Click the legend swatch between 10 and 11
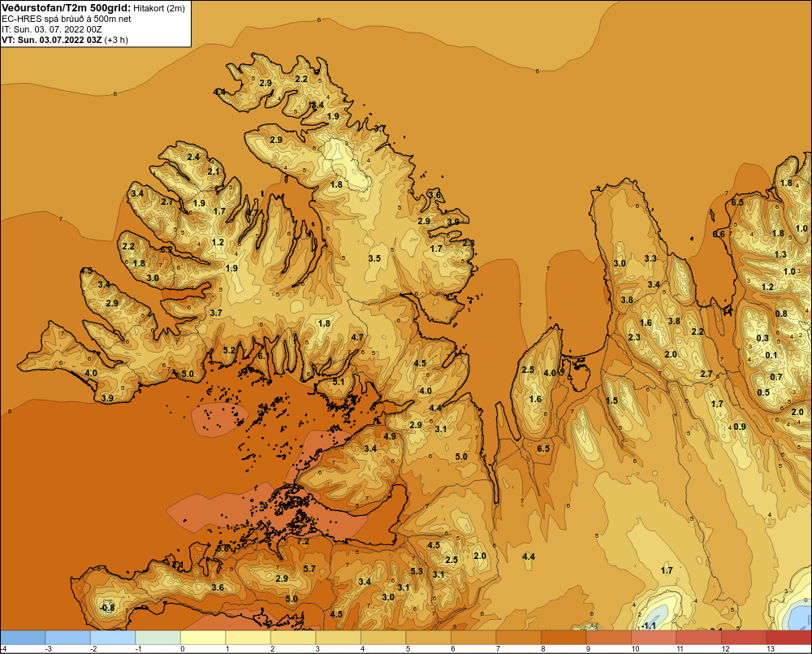Screen dimensions: 812x654 [654, 637]
